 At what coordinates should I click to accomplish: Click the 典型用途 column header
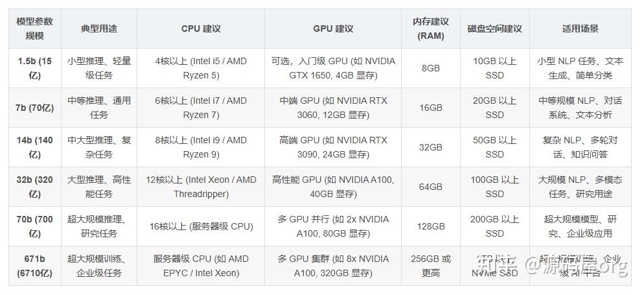[x=99, y=29]
